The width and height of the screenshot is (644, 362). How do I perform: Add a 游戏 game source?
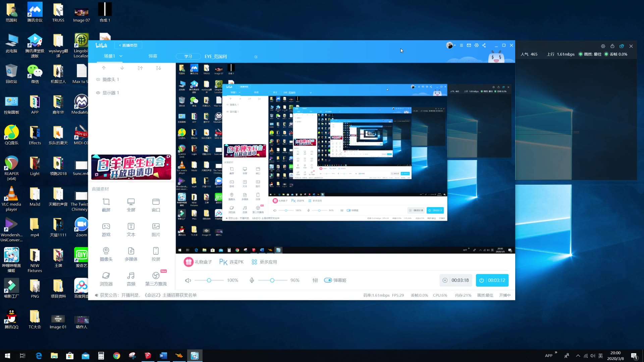106,230
